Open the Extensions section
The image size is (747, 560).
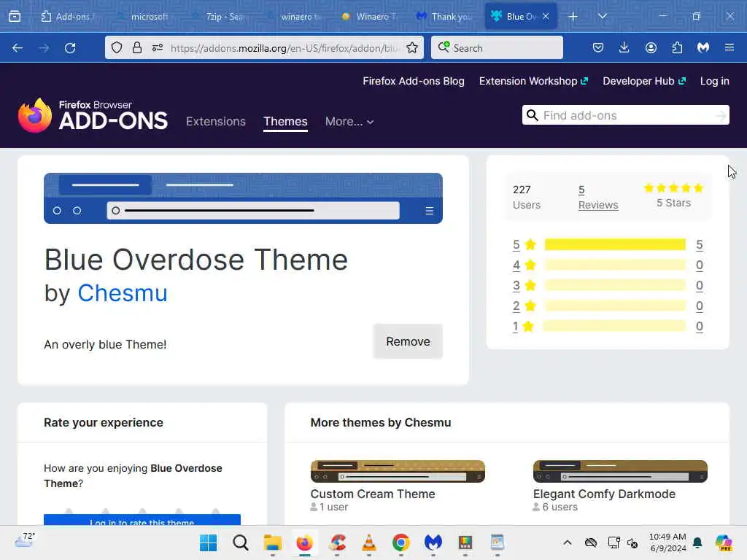(216, 122)
